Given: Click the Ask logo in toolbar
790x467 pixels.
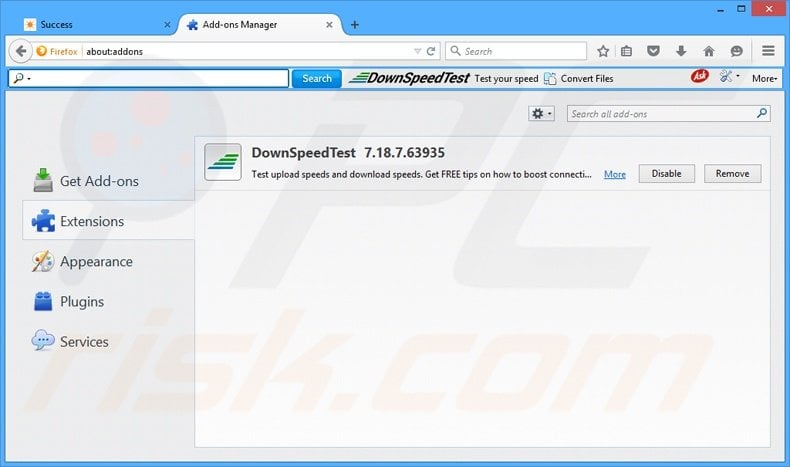Looking at the screenshot, I should 699,76.
